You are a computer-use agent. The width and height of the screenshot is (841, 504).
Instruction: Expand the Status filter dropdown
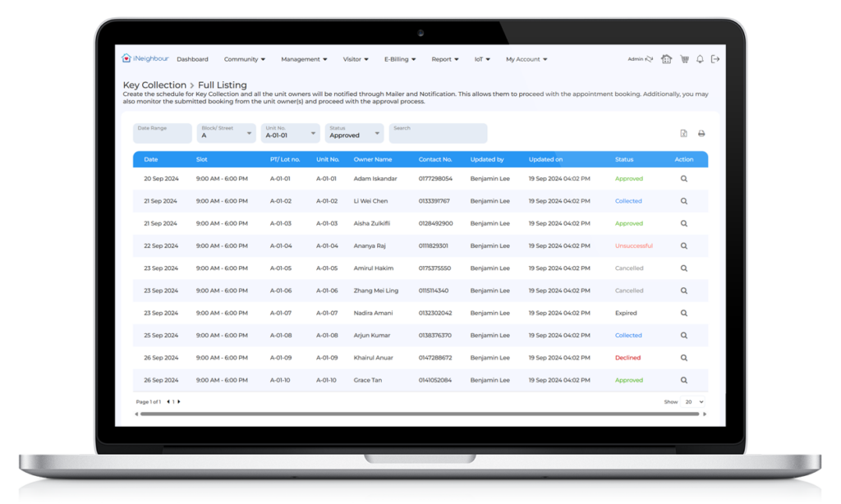coord(354,133)
